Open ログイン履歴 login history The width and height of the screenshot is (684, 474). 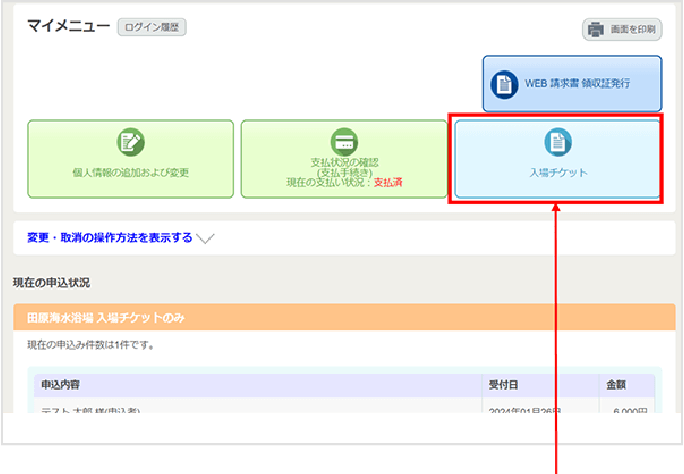click(x=152, y=27)
